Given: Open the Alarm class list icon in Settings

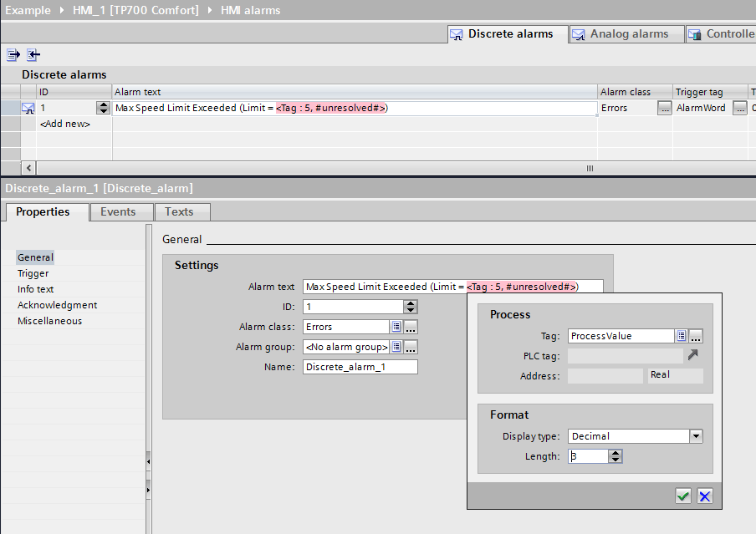Looking at the screenshot, I should click(x=396, y=327).
